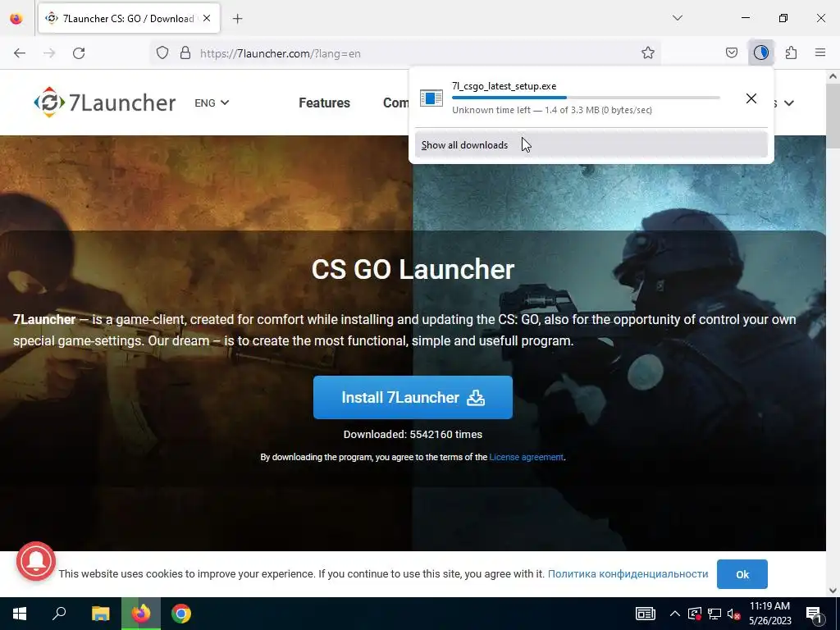The height and width of the screenshot is (630, 840).
Task: Open the taskbar clock and date
Action: (769, 614)
